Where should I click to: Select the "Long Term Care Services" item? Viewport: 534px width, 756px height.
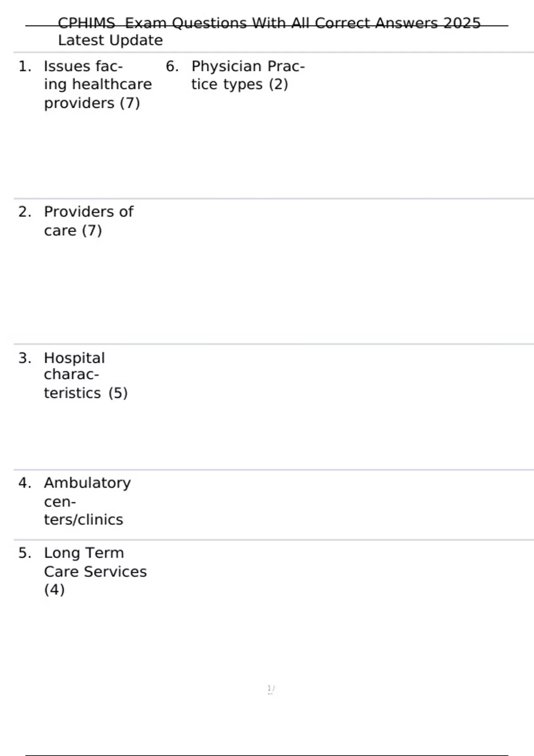coord(95,571)
